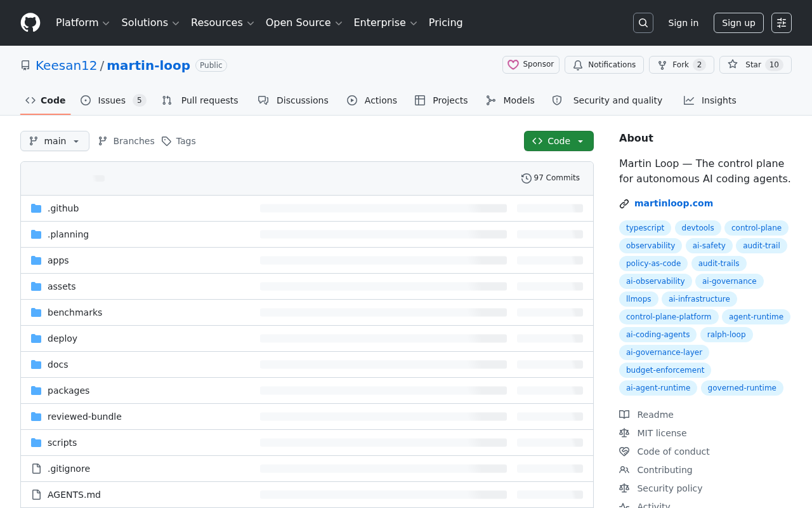Click the reviewed-bundle folder icon

[x=36, y=417]
